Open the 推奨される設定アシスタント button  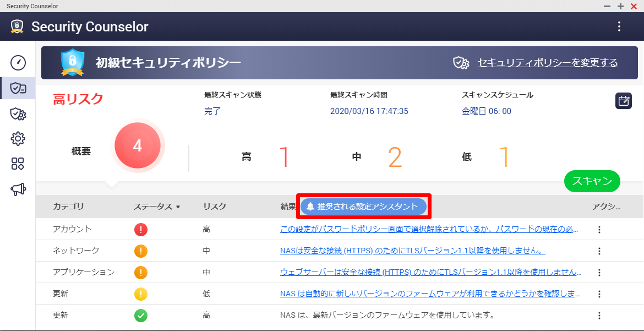click(363, 207)
